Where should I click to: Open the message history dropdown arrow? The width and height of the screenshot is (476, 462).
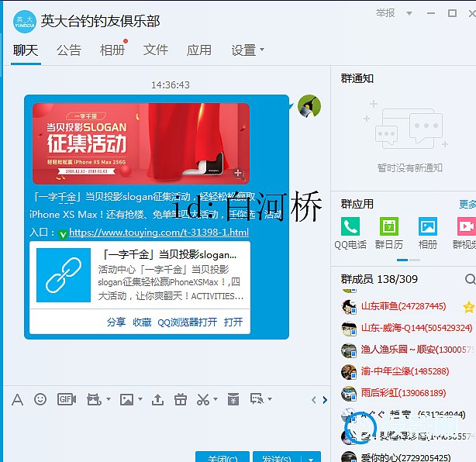[270, 399]
